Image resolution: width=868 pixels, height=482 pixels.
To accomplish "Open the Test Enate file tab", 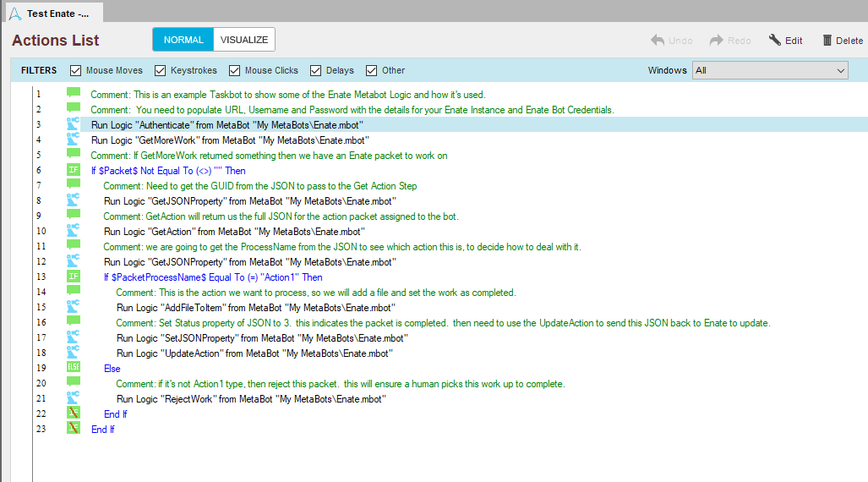I will point(54,14).
